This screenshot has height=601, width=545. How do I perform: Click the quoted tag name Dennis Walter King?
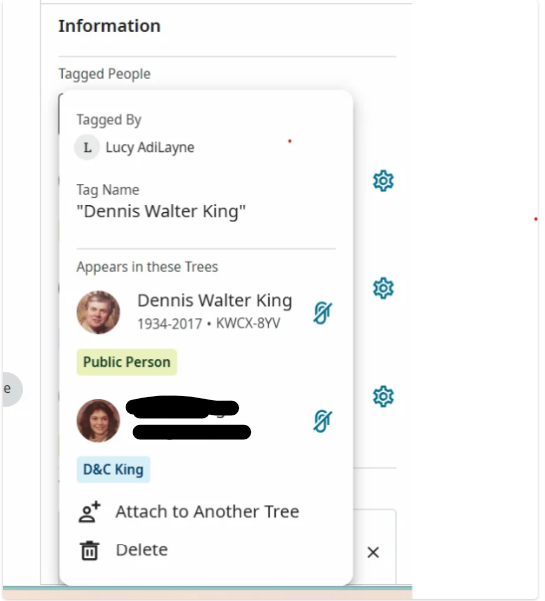tap(161, 212)
